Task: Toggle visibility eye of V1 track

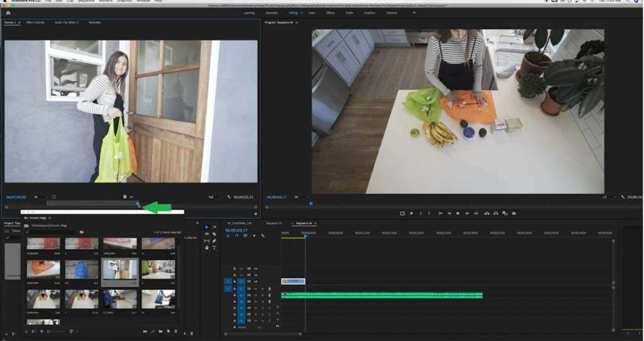Action: point(255,281)
